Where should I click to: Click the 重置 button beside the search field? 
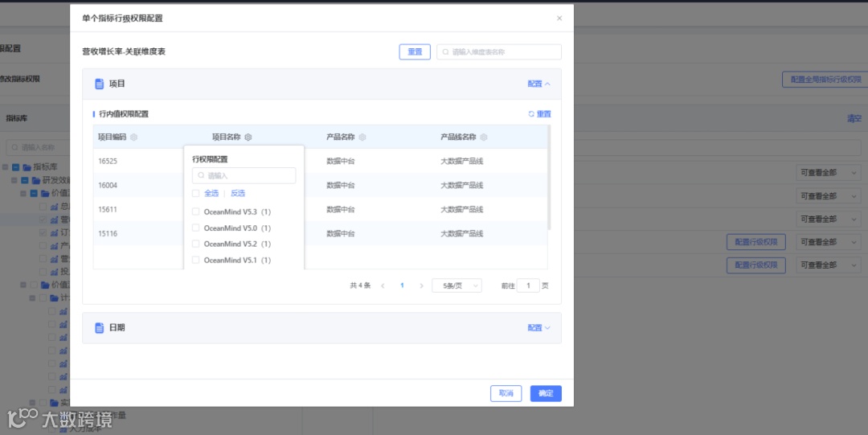[415, 52]
